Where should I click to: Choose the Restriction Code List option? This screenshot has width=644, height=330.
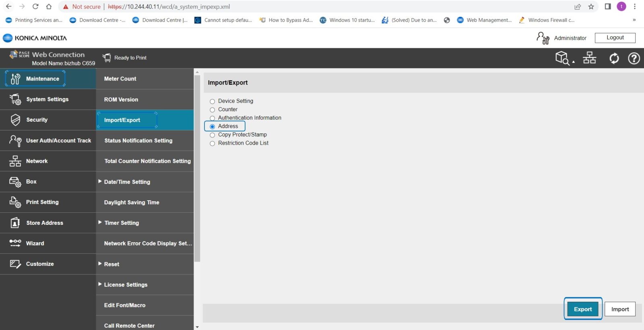coord(213,143)
